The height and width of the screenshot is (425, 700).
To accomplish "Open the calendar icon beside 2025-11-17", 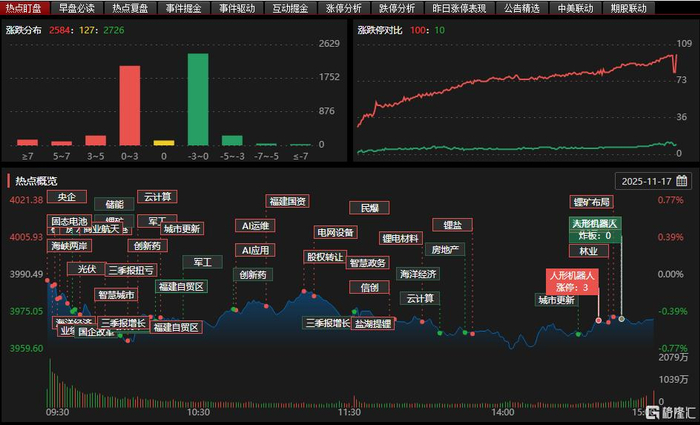I will 681,181.
